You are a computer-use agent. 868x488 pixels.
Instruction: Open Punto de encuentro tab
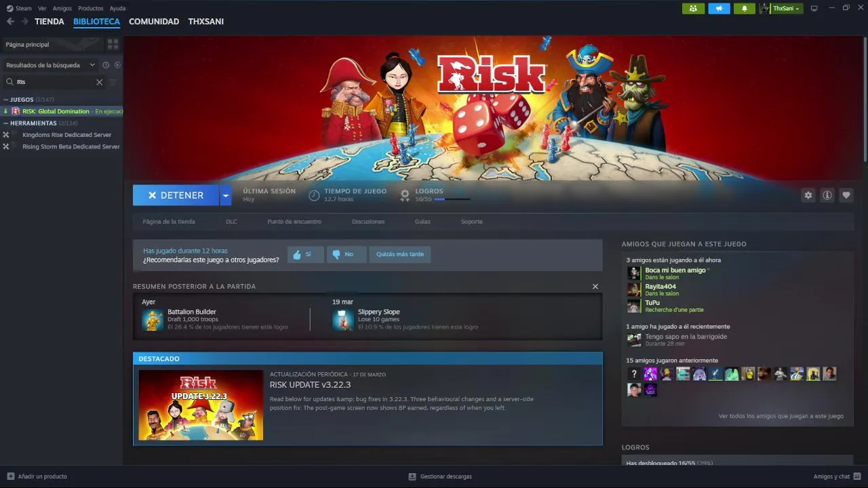(x=294, y=222)
